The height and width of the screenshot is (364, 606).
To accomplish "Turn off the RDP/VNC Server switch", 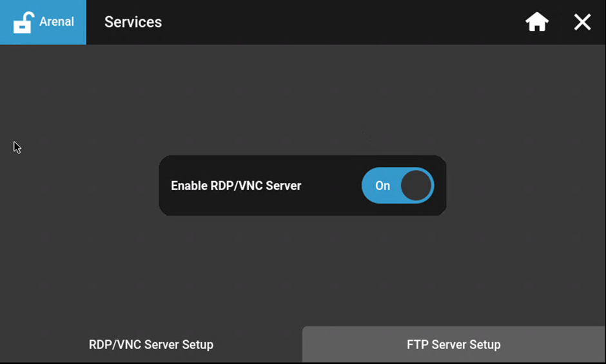I will (397, 186).
